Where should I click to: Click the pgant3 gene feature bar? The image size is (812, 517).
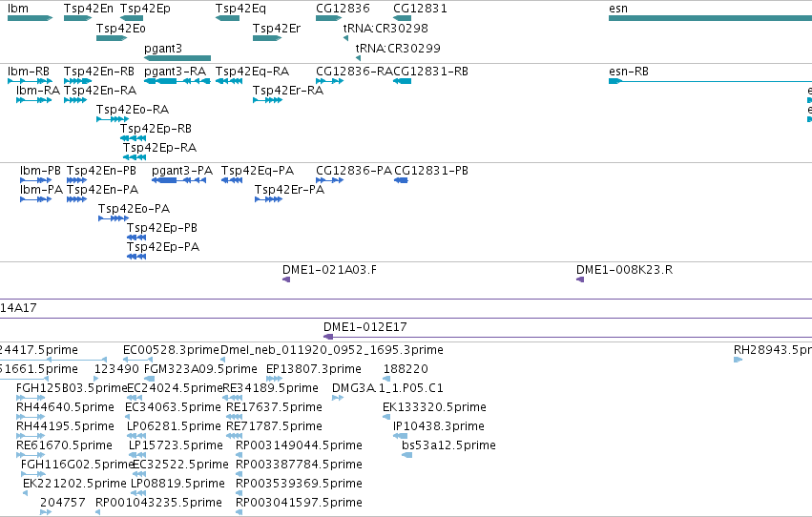coord(177,58)
